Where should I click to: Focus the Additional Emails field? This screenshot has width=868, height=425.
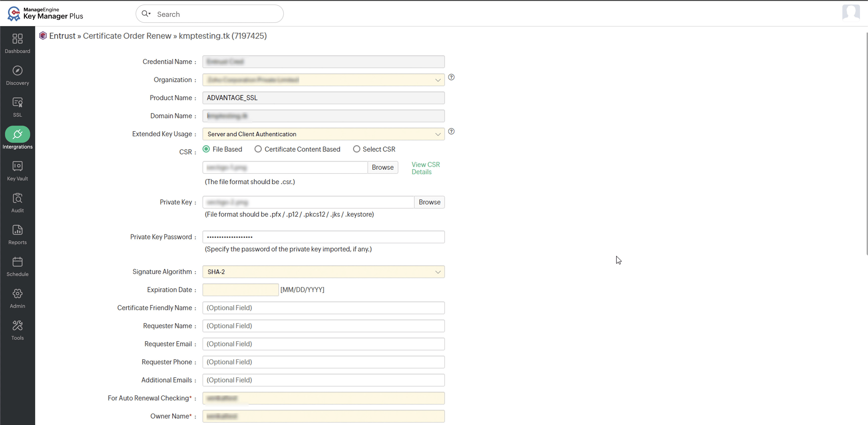323,380
